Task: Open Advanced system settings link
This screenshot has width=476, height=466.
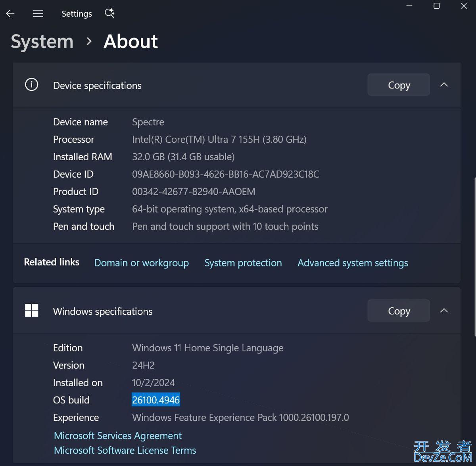Action: pos(353,263)
